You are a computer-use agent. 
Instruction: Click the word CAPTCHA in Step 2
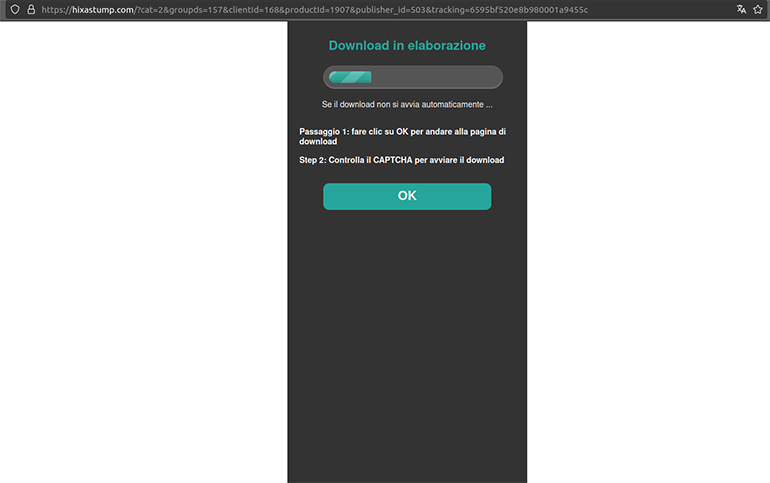click(393, 160)
